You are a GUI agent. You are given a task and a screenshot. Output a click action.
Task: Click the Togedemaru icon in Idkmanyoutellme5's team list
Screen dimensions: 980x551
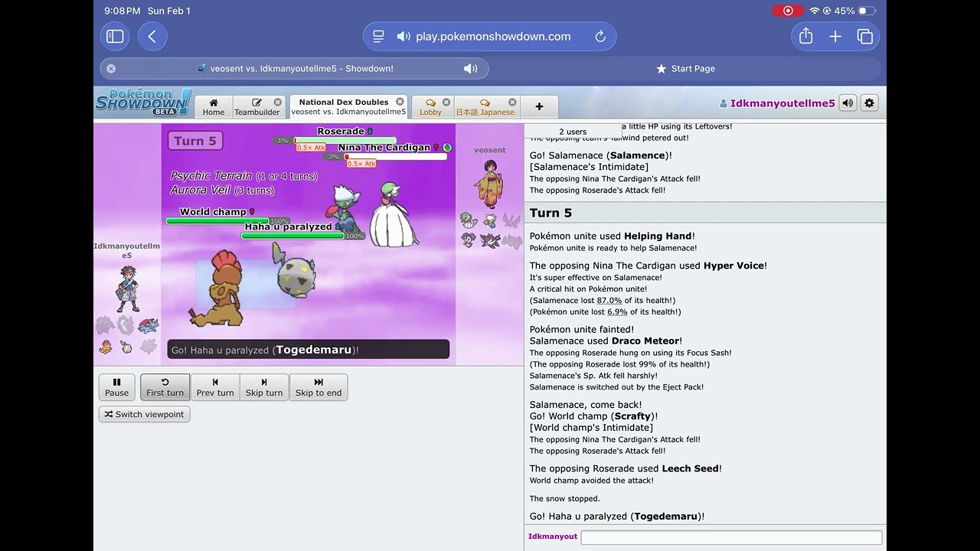pyautogui.click(x=126, y=347)
